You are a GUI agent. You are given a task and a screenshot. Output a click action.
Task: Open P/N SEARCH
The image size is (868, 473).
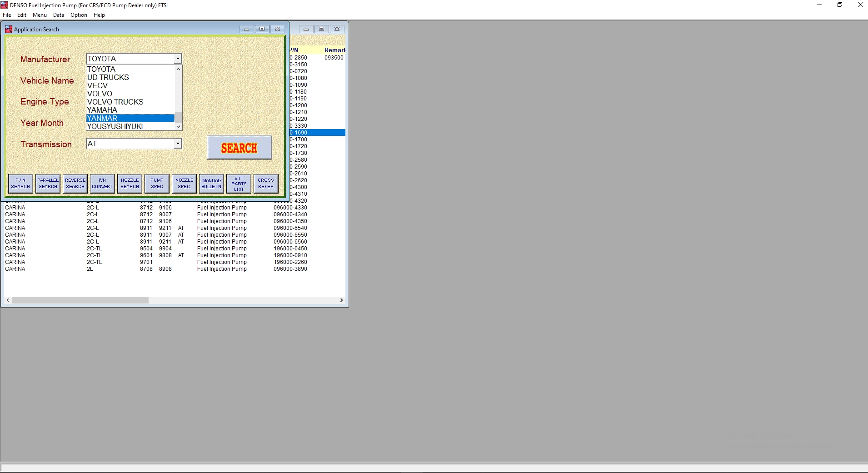[20, 184]
